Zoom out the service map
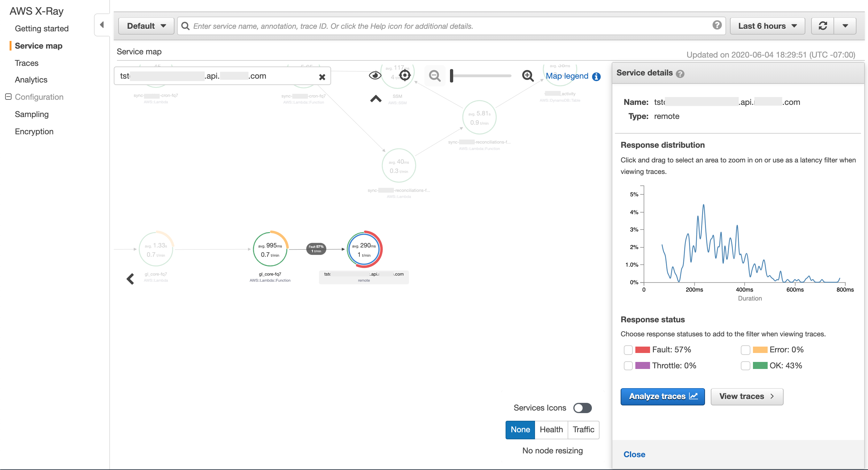The height and width of the screenshot is (470, 868). click(435, 76)
